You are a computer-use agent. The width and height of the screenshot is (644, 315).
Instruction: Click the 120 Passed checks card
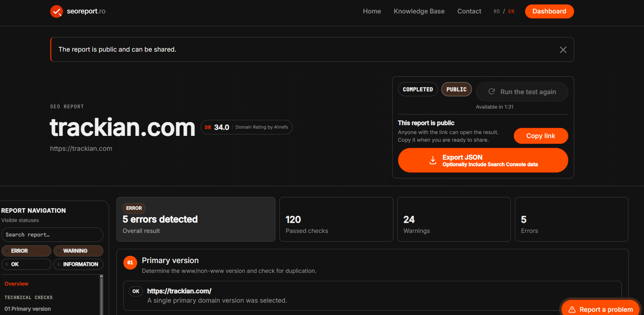click(336, 219)
